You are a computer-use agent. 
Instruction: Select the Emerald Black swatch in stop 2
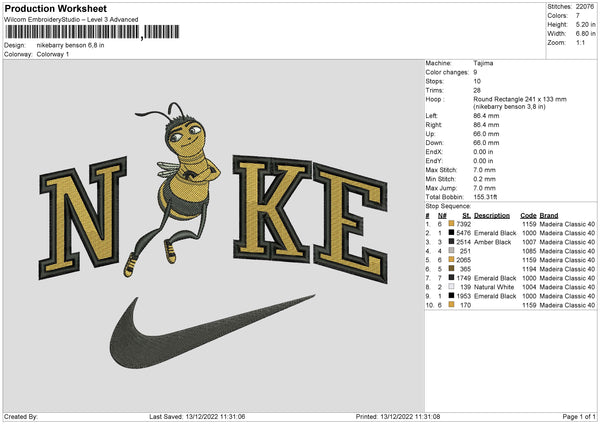pos(451,232)
